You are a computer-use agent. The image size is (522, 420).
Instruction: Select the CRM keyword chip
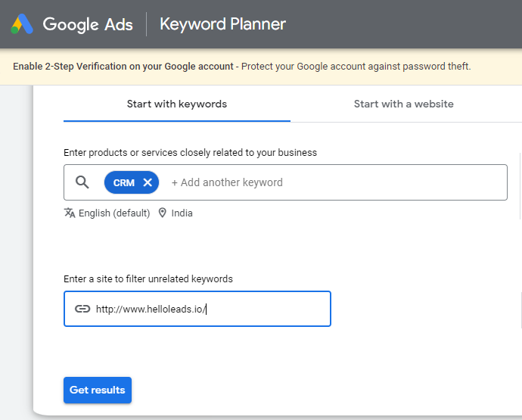(x=123, y=182)
